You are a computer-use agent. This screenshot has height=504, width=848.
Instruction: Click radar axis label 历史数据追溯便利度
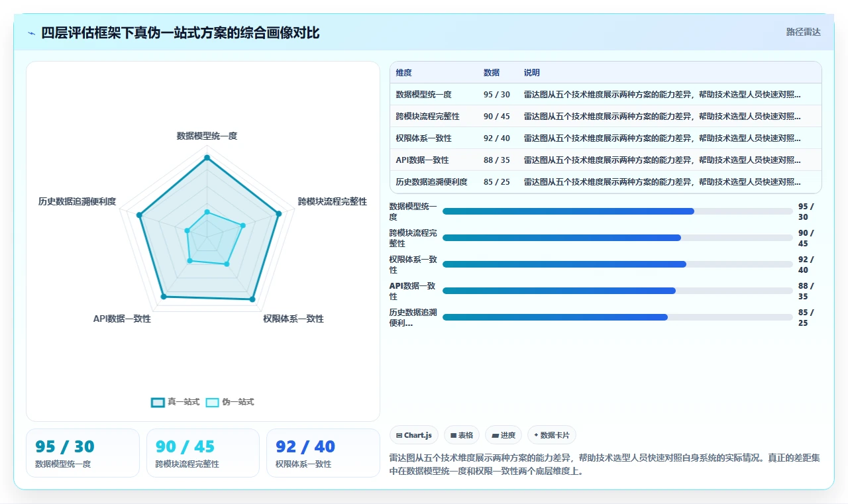[78, 201]
